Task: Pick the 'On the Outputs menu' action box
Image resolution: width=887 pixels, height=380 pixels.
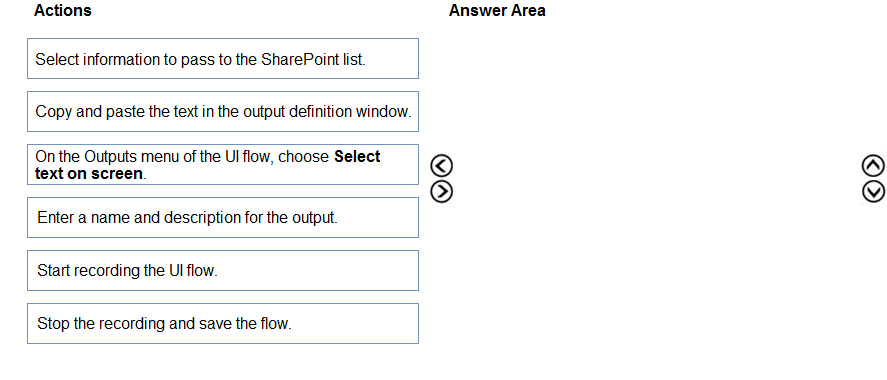Action: (x=223, y=165)
